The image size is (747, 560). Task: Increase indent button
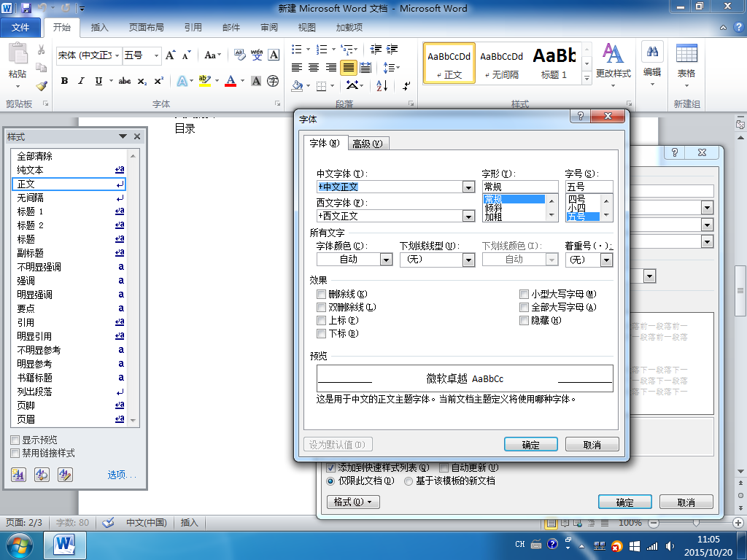click(x=392, y=49)
